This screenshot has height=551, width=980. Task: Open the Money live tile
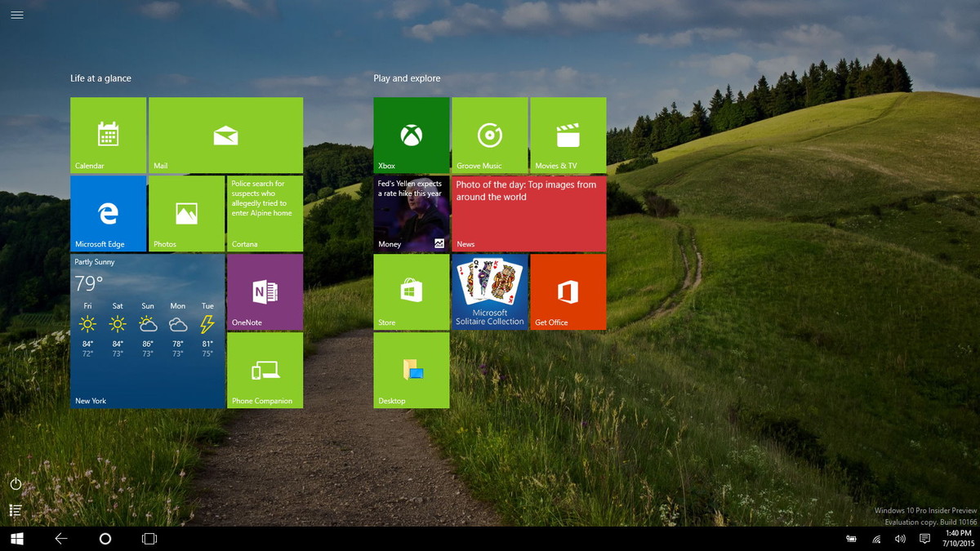412,214
